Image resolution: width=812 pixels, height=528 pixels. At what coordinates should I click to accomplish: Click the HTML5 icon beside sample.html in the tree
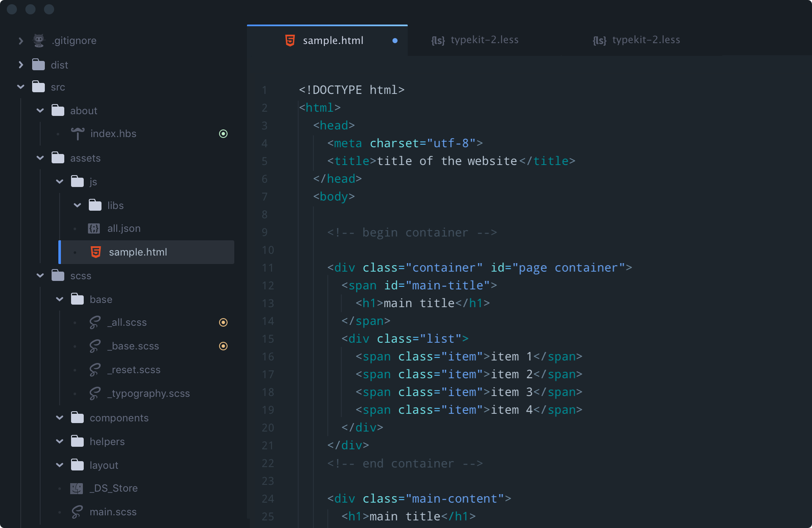96,252
